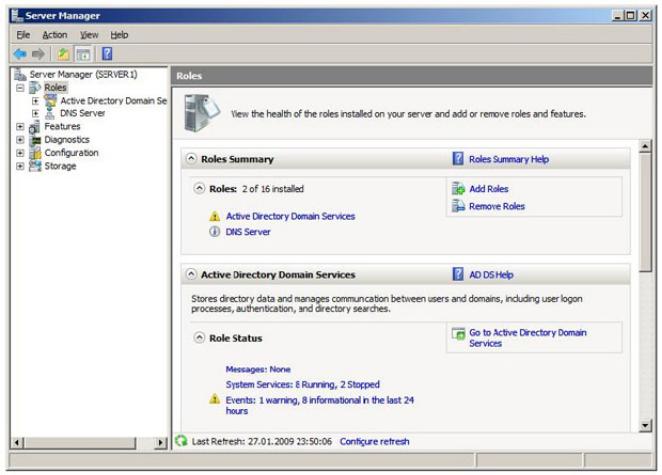
Task: Click the Configure refresh link
Action: point(374,442)
